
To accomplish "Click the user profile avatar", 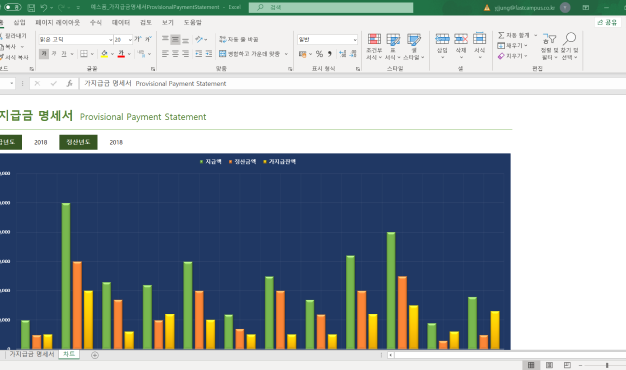I will [x=565, y=7].
